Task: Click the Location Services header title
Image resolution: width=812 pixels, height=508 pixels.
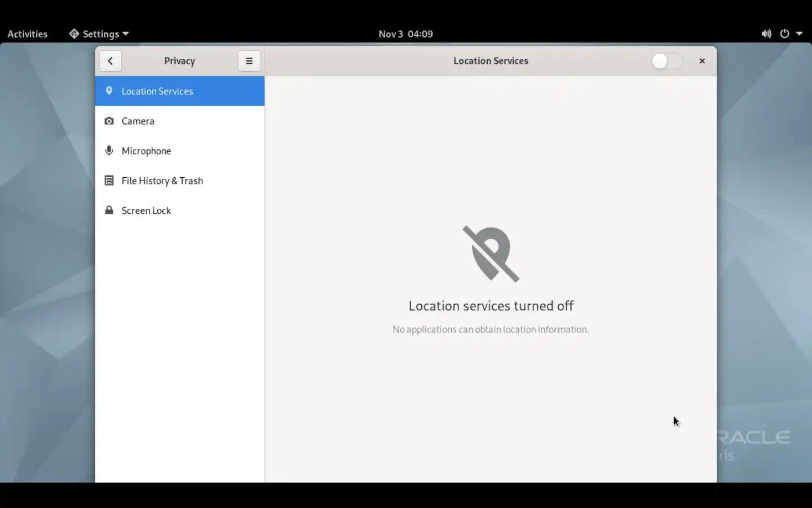Action: click(491, 61)
